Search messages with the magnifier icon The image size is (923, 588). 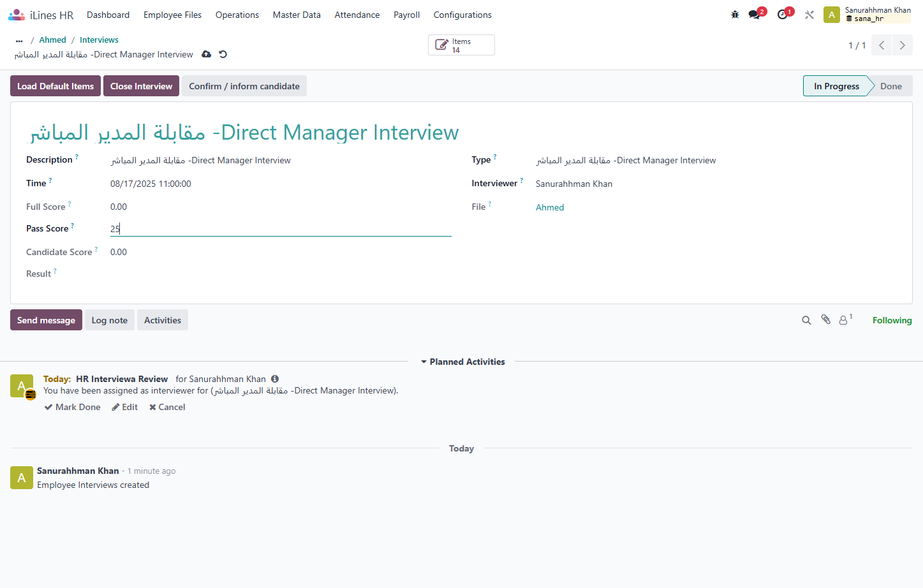click(806, 320)
